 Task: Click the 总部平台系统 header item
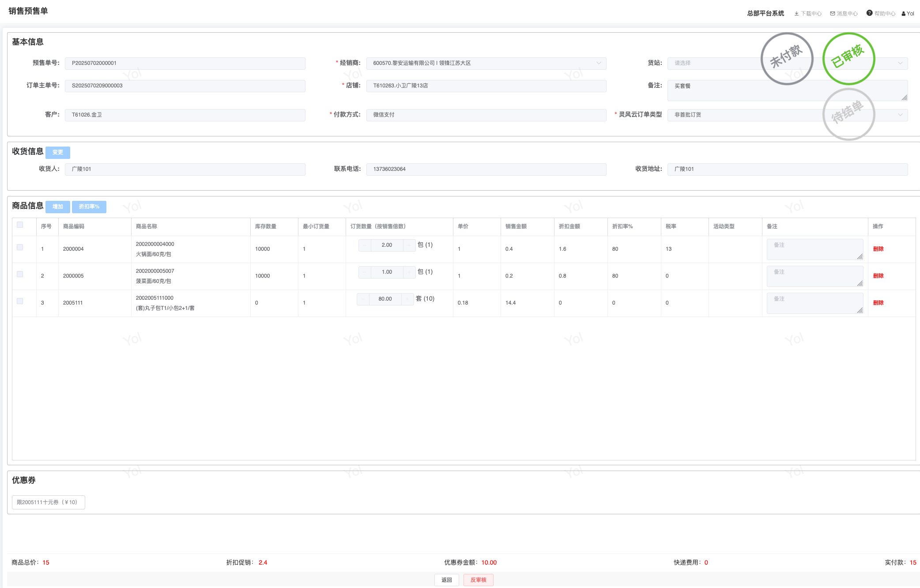pyautogui.click(x=765, y=14)
